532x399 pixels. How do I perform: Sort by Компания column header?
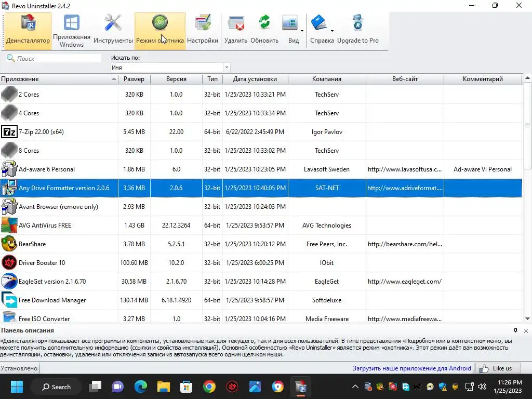point(327,79)
